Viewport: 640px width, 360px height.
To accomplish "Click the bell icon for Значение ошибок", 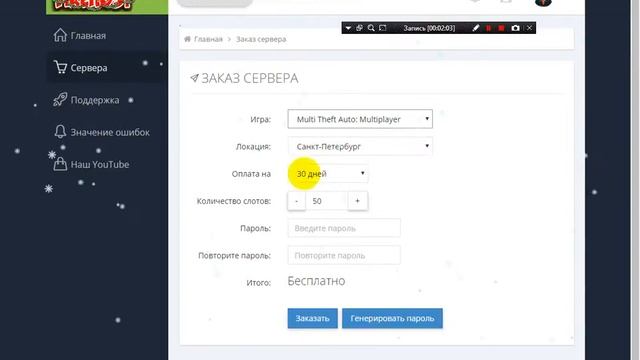I will (x=60, y=131).
